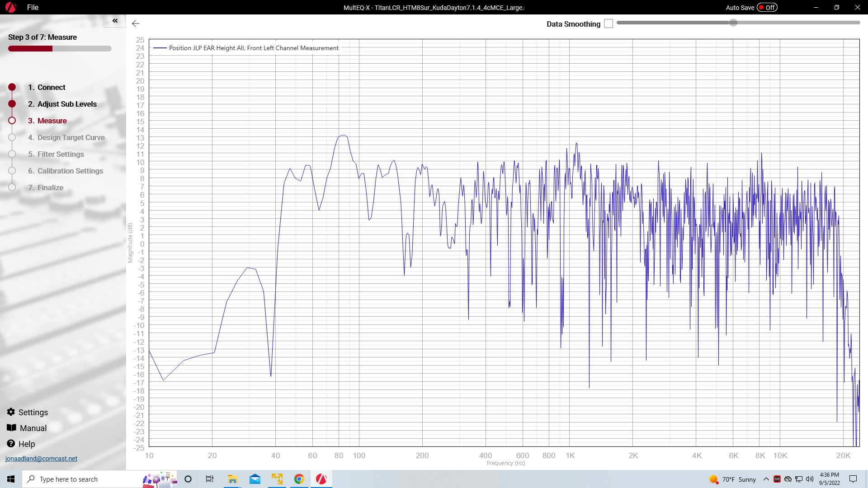The image size is (868, 488).
Task: Open the weather widget showing 70°F Sunny
Action: pyautogui.click(x=733, y=479)
